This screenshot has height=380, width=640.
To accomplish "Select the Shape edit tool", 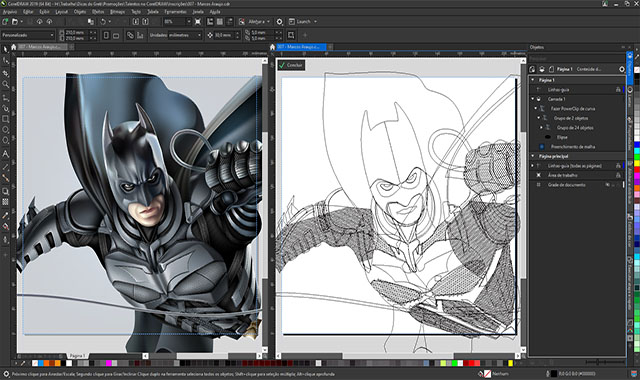I will (5, 61).
